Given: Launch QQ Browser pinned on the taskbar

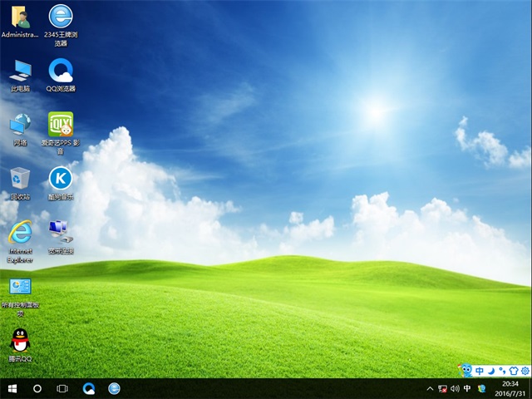Looking at the screenshot, I should (89, 388).
